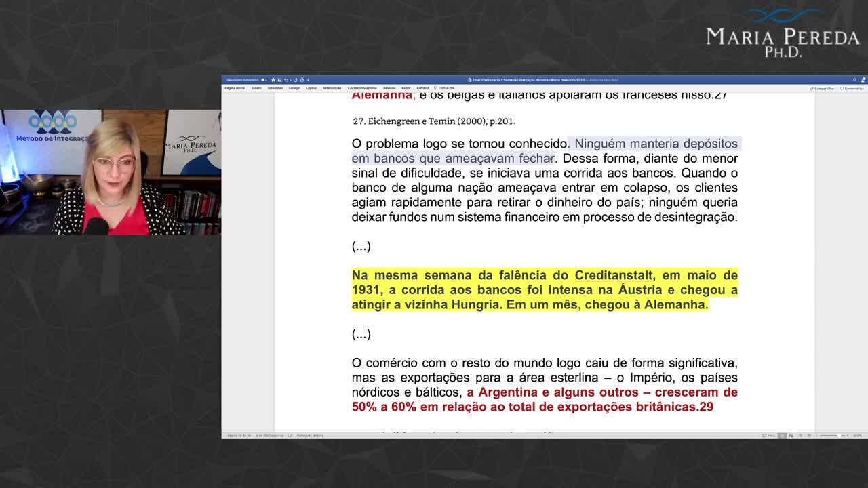Click the Home icon in Word title bar
The height and width of the screenshot is (488, 868).
click(x=273, y=80)
